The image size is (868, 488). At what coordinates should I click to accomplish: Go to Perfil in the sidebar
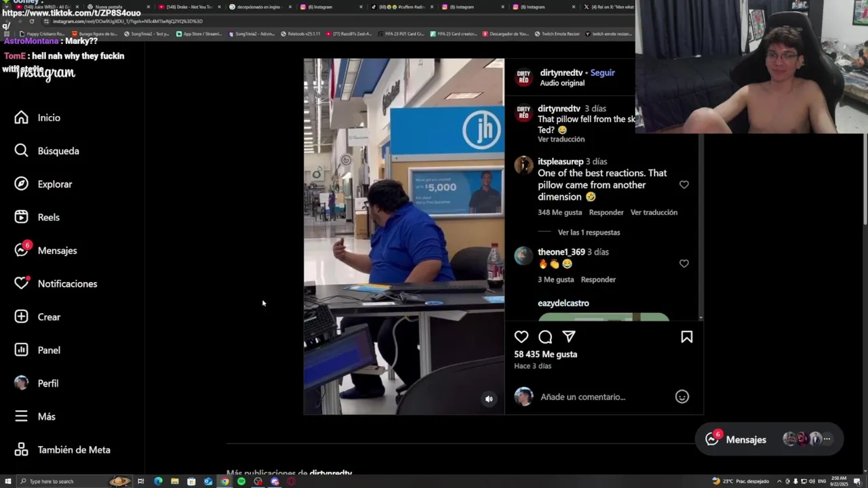(x=37, y=384)
